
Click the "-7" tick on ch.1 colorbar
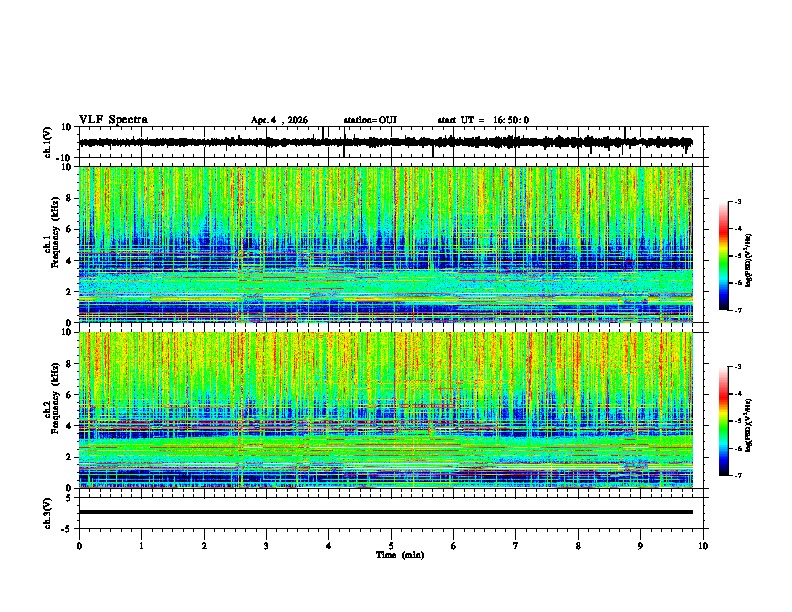point(737,310)
